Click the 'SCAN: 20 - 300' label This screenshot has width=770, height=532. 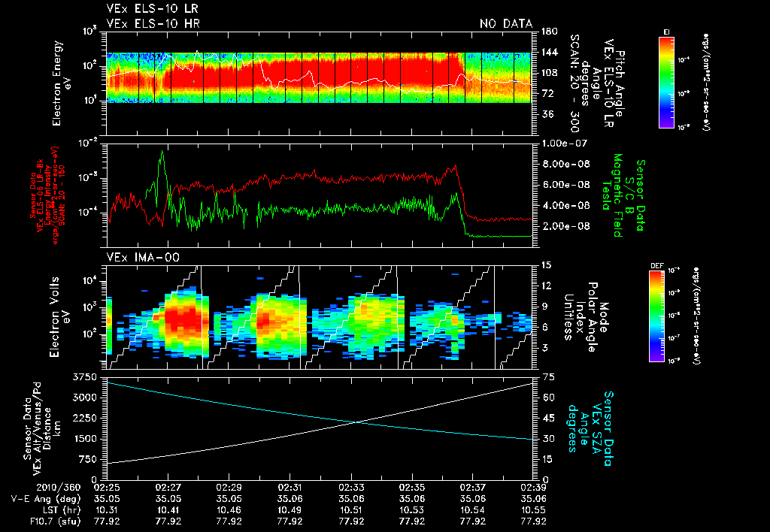pyautogui.click(x=575, y=83)
